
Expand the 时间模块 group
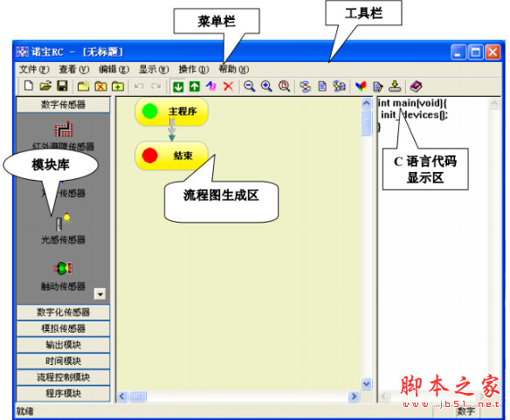pyautogui.click(x=63, y=361)
